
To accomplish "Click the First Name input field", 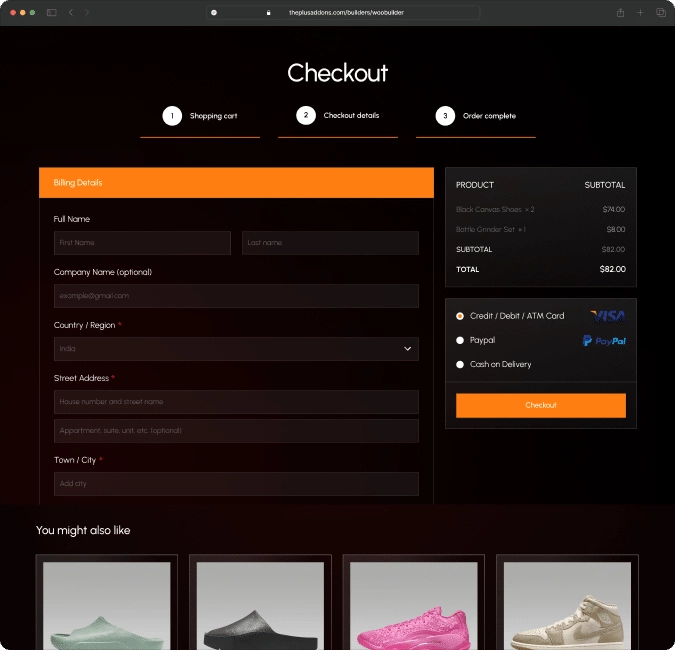I will click(142, 243).
